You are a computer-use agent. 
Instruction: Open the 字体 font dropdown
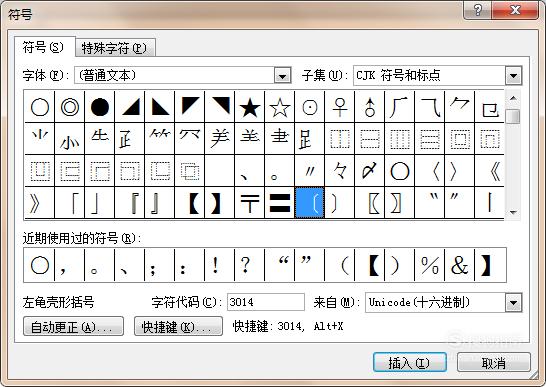(x=282, y=75)
